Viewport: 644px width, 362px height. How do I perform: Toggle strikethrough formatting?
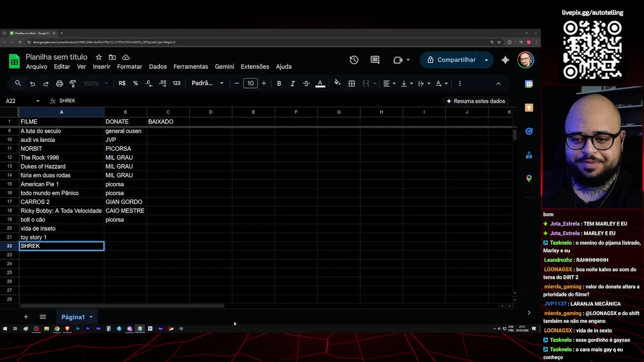306,83
